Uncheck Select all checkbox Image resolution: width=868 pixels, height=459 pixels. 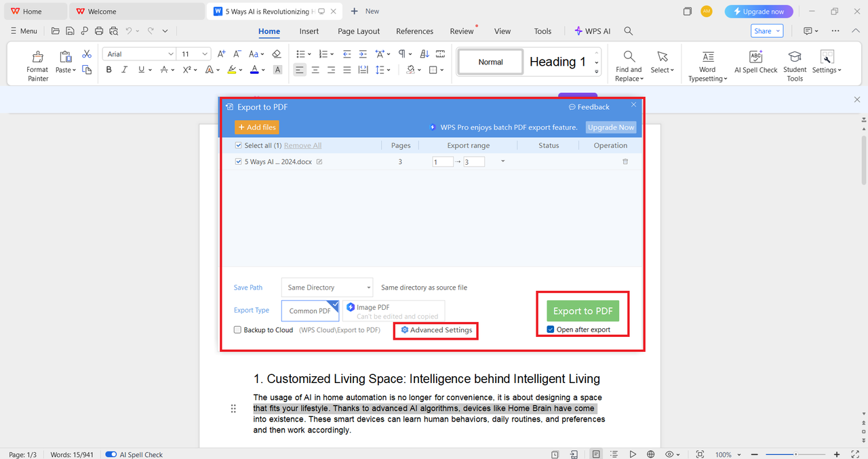[238, 146]
